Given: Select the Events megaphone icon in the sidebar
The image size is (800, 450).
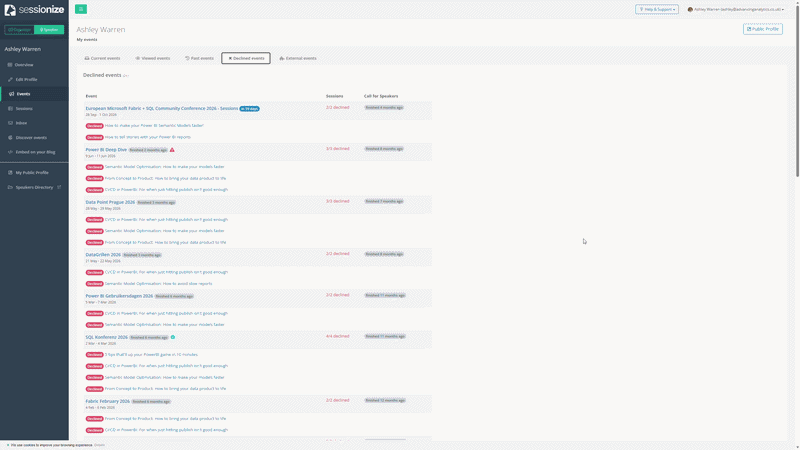Looking at the screenshot, I should (x=11, y=94).
